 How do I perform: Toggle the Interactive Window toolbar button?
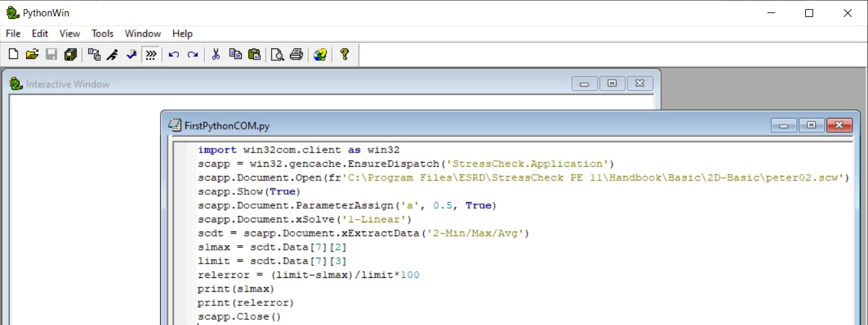coord(151,55)
